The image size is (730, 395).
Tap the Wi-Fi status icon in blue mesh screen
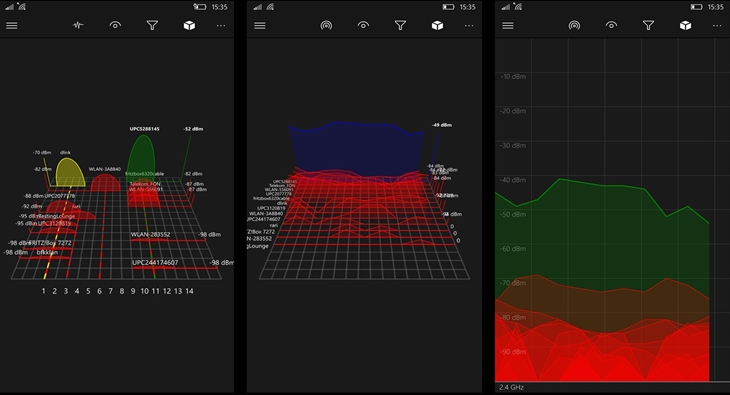coord(270,7)
